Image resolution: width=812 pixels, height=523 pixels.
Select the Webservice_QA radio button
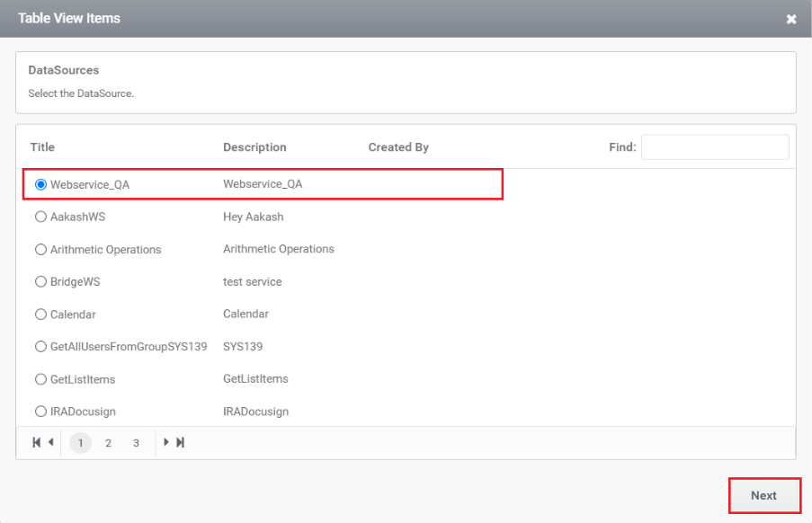(x=40, y=185)
